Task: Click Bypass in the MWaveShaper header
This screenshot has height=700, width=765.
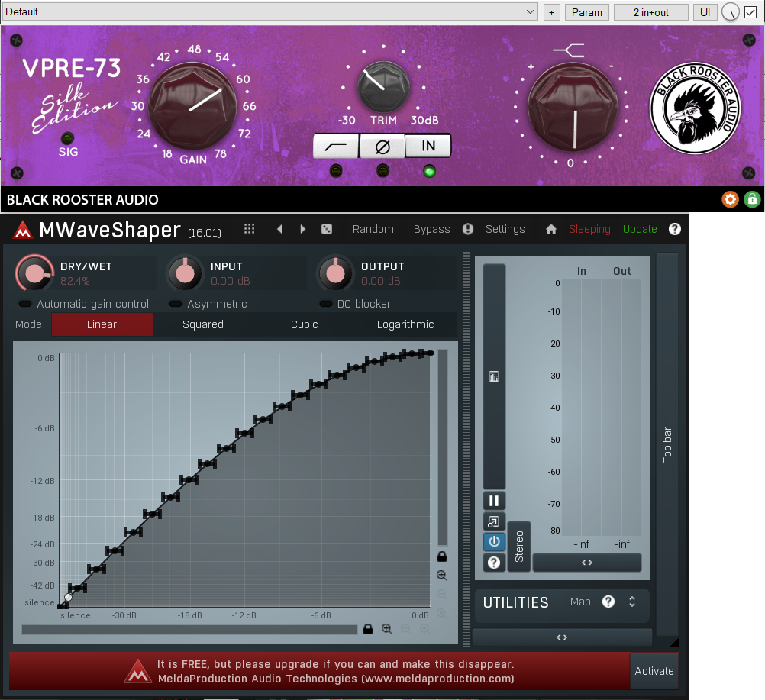Action: coord(432,229)
